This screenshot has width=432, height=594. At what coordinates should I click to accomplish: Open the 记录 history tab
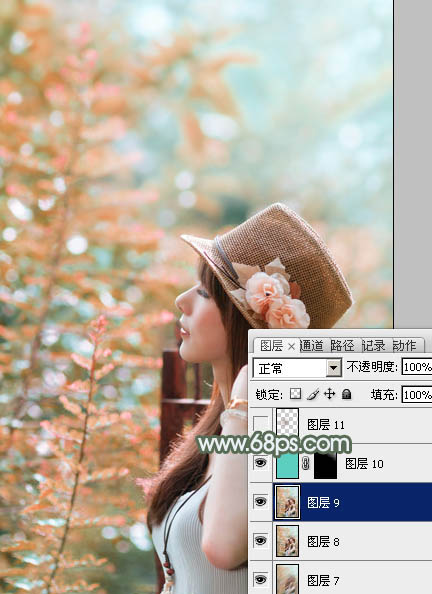374,345
